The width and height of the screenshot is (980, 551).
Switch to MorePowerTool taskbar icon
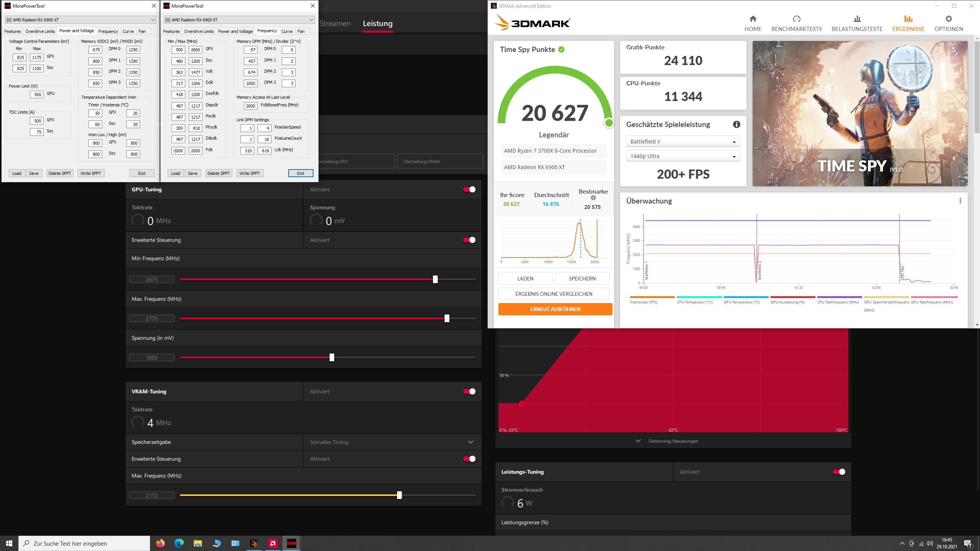point(291,543)
